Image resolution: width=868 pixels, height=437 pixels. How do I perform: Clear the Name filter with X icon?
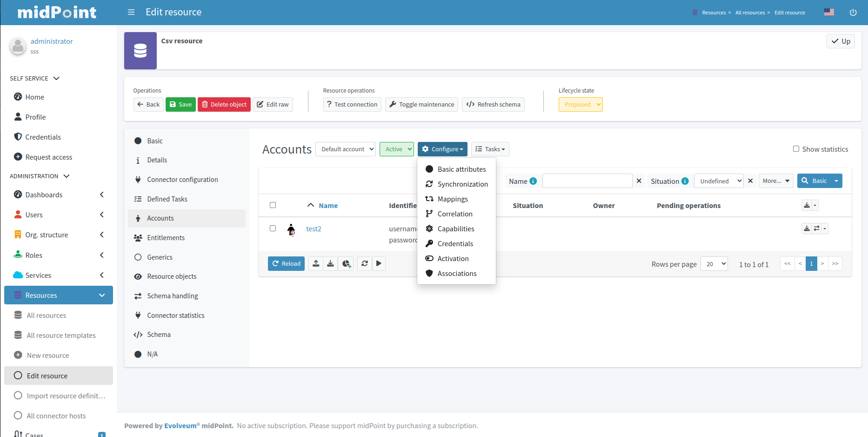pyautogui.click(x=639, y=181)
